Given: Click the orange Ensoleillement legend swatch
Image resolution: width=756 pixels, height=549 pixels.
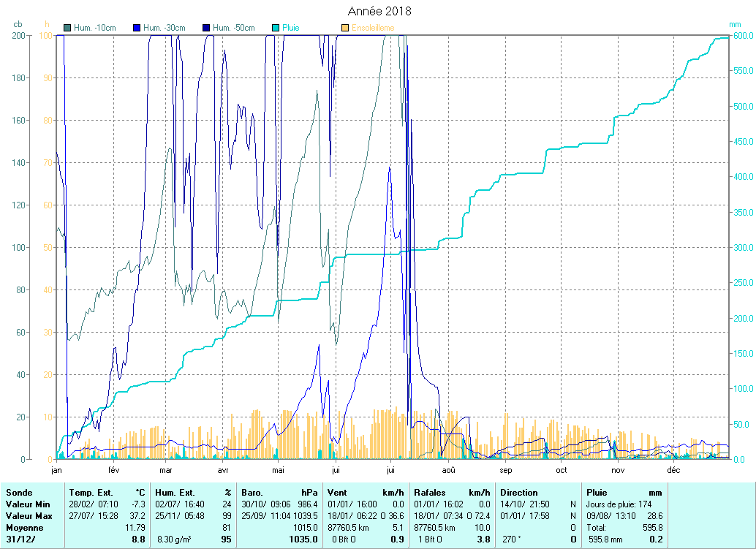Looking at the screenshot, I should click(345, 29).
